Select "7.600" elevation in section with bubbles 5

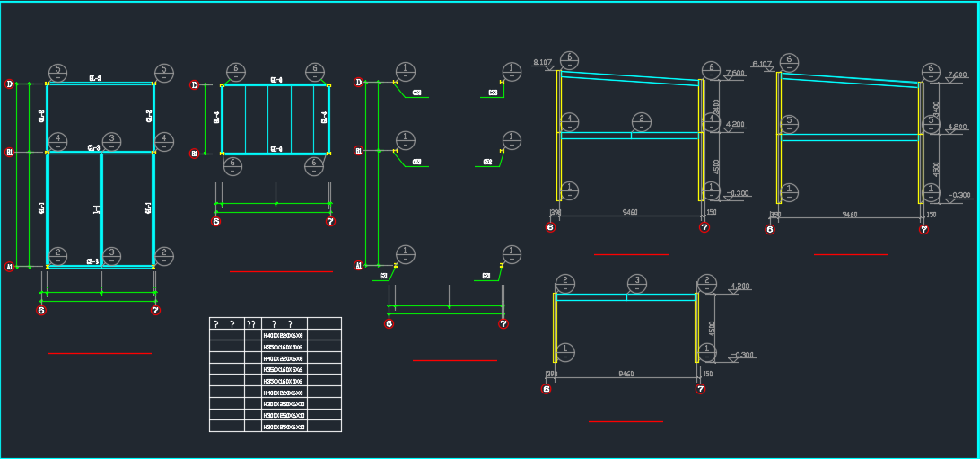[958, 75]
